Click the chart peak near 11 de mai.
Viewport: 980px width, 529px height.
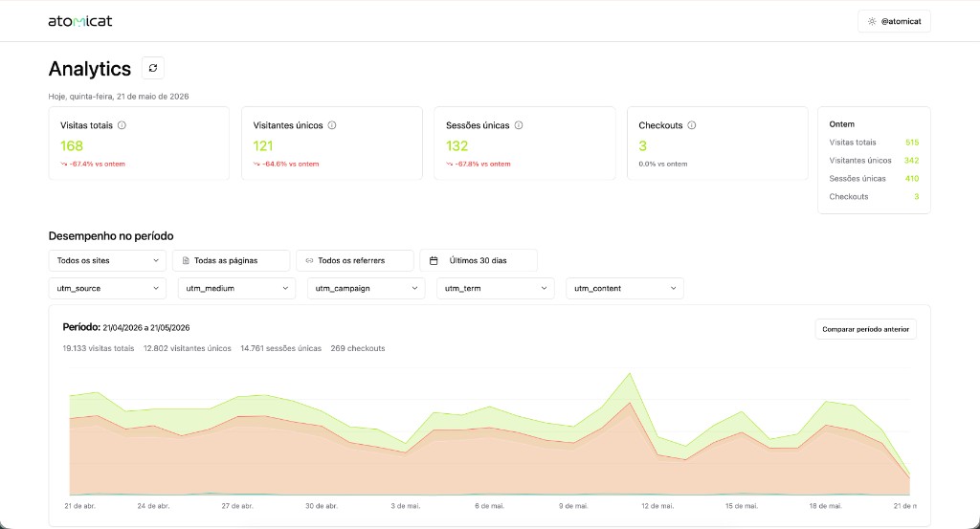pyautogui.click(x=630, y=374)
